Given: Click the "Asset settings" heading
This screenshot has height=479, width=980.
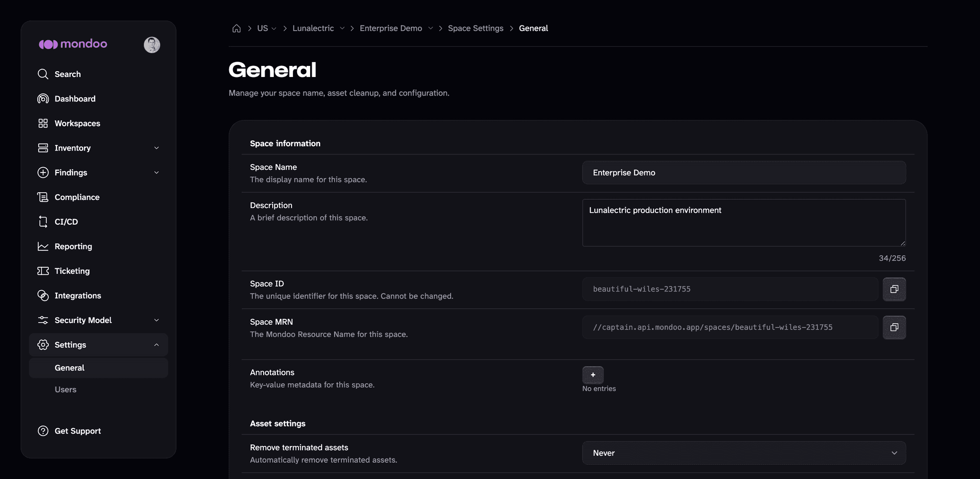Looking at the screenshot, I should (278, 424).
